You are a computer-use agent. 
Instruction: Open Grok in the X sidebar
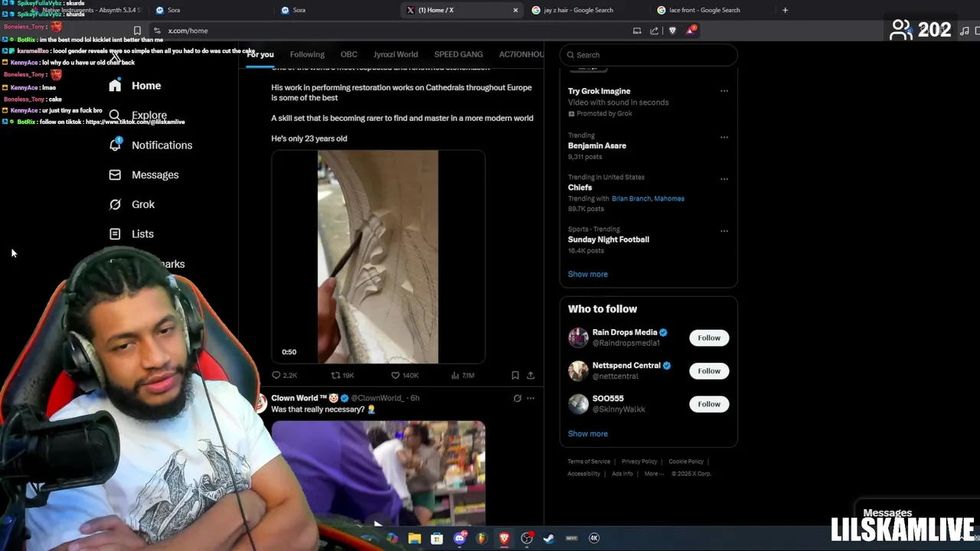tap(132, 204)
